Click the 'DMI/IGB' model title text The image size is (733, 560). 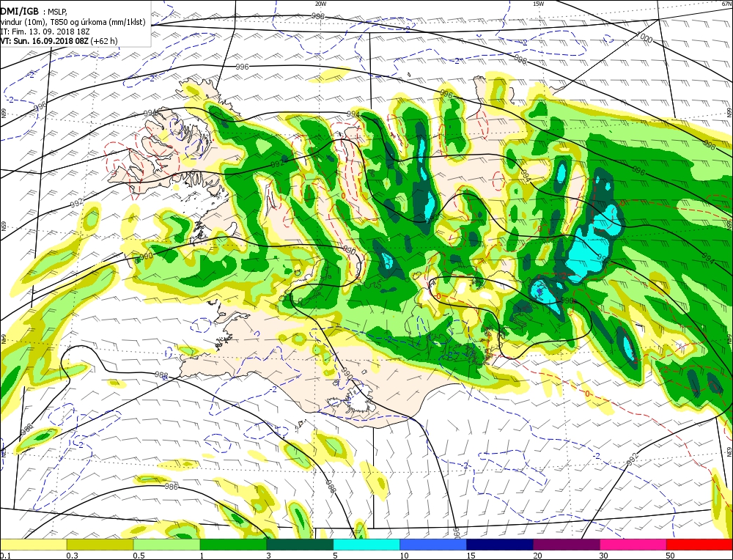[x=20, y=12]
